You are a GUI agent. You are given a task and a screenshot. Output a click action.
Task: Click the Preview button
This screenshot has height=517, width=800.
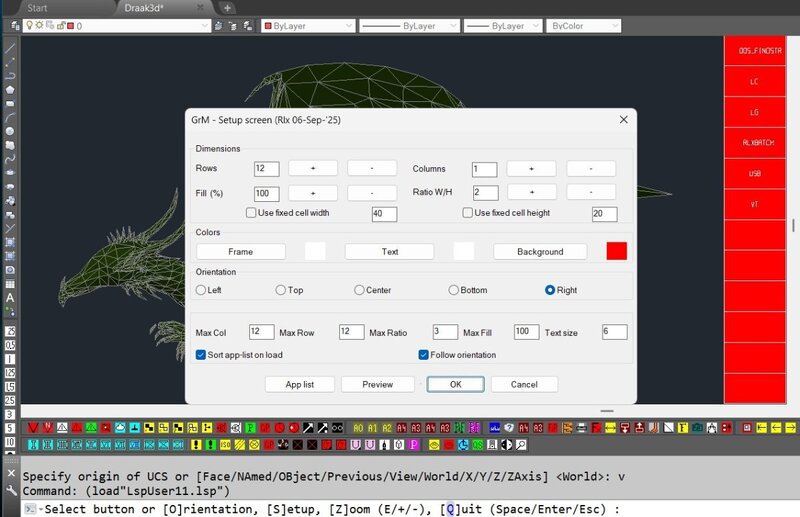[x=378, y=384]
